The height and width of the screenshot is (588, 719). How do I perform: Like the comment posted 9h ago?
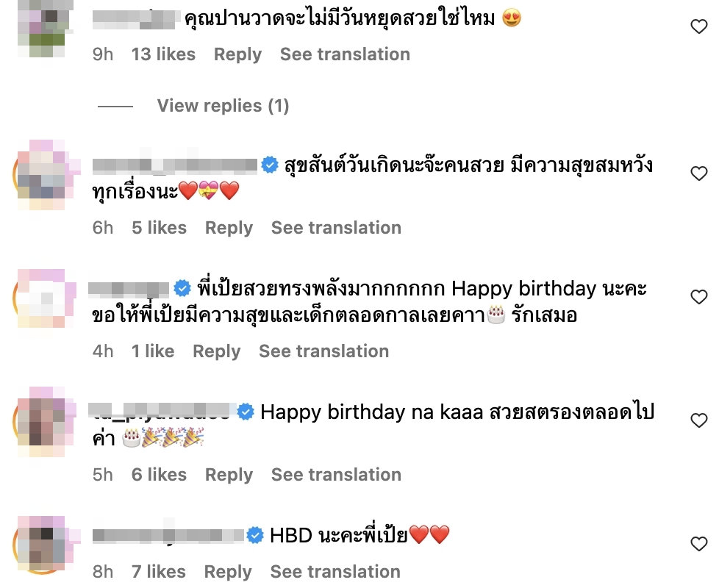pyautogui.click(x=699, y=26)
